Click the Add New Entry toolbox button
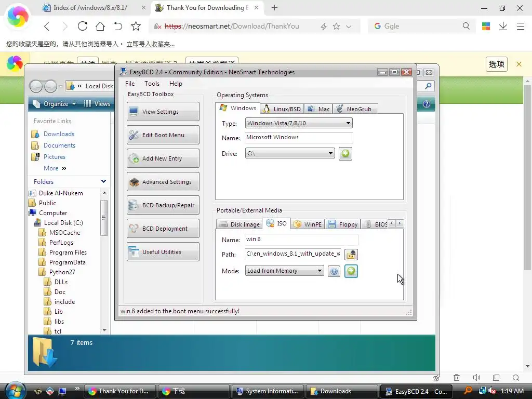532x399 pixels. point(163,158)
